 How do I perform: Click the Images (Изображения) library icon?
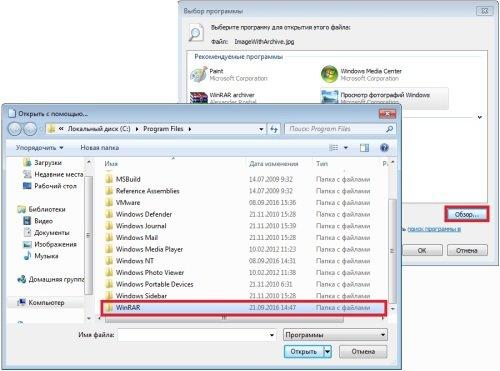pos(27,244)
